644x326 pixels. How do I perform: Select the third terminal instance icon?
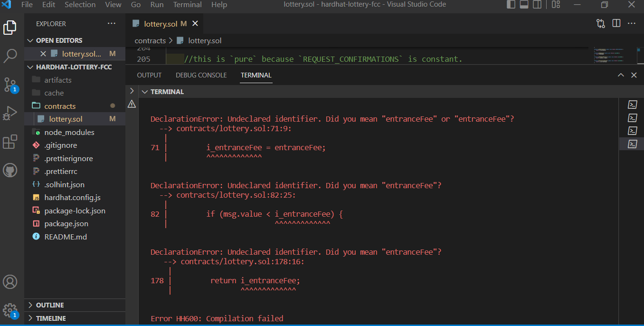pyautogui.click(x=632, y=130)
